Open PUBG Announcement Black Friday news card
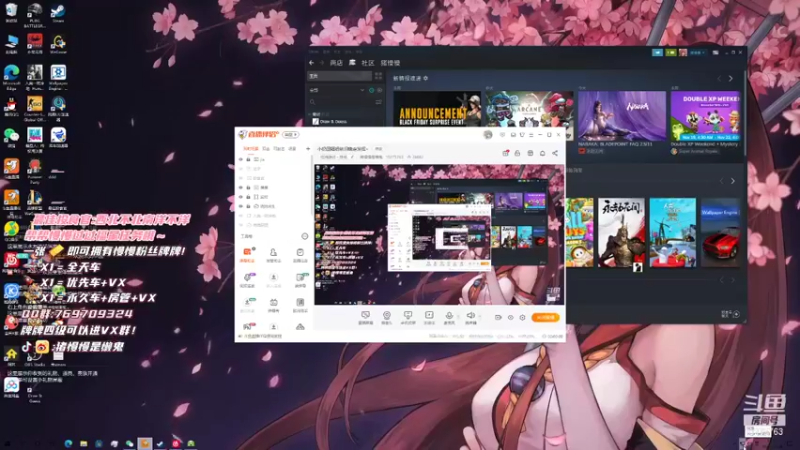Viewport: 800px width, 450px height. pyautogui.click(x=437, y=109)
